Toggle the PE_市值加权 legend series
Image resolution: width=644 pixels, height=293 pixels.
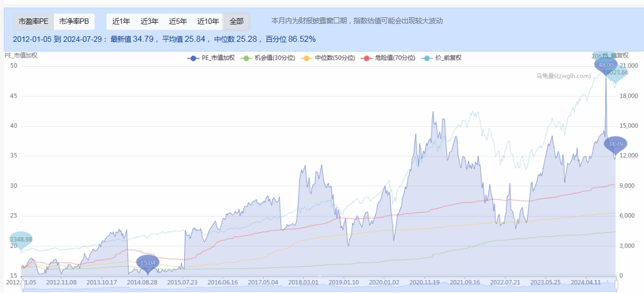[x=211, y=58]
